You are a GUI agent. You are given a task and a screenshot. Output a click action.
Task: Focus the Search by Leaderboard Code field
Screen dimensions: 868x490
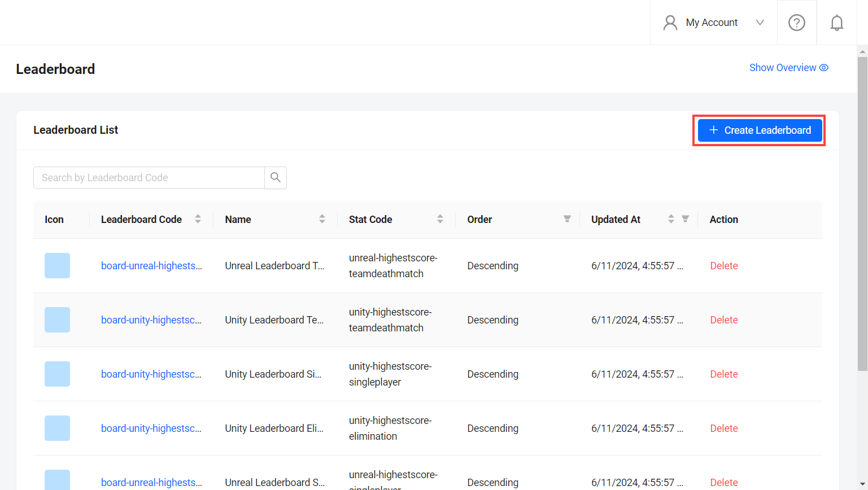pyautogui.click(x=149, y=177)
